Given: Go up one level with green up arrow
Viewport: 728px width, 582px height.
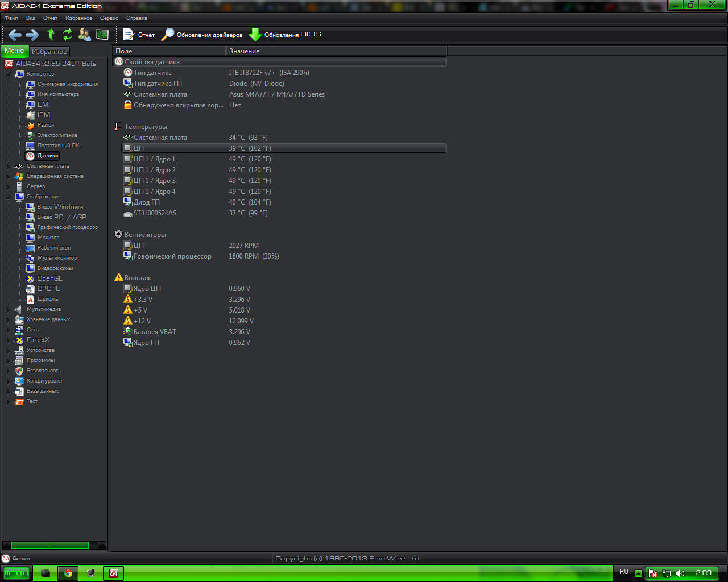Looking at the screenshot, I should [51, 35].
